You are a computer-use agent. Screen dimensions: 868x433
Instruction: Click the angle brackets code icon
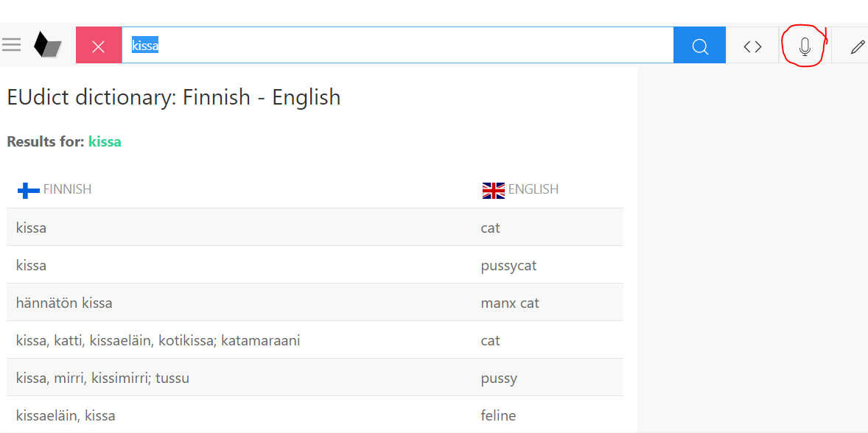pos(752,46)
